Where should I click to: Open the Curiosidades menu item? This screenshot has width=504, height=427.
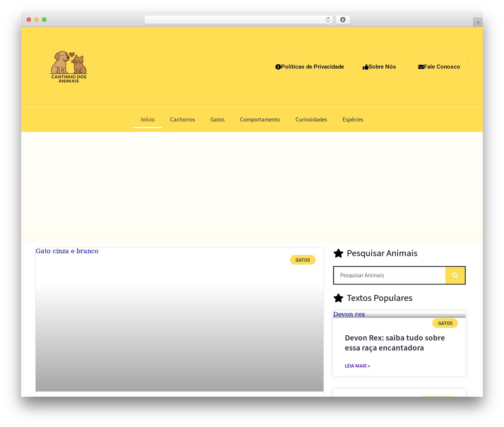click(x=311, y=120)
